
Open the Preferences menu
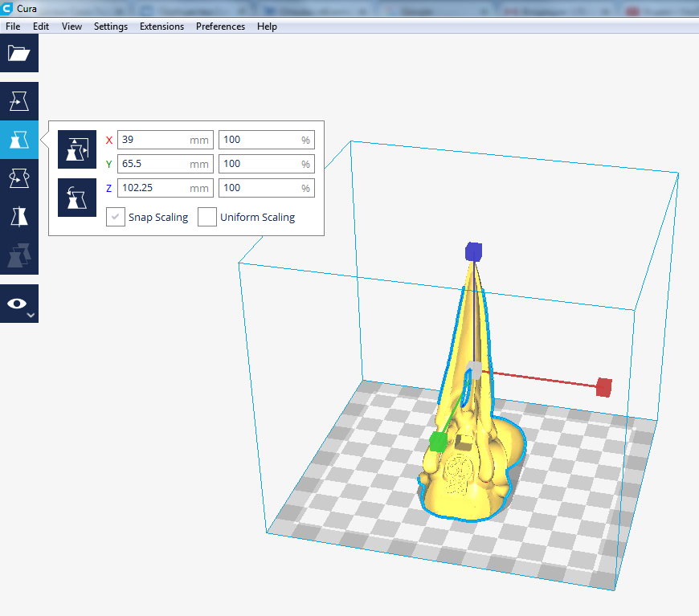[x=220, y=27]
